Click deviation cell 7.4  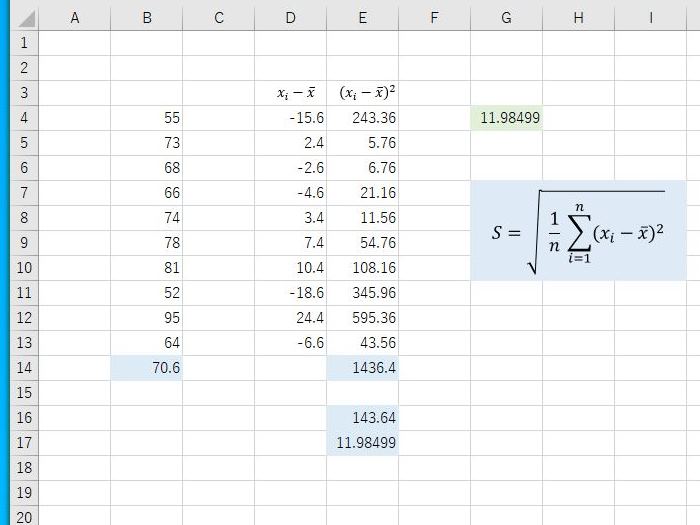tap(291, 243)
